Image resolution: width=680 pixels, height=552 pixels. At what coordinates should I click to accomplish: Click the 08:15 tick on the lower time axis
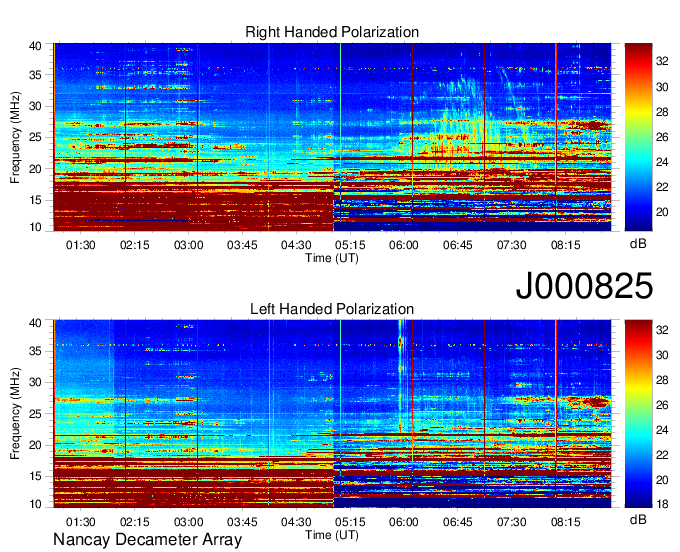[x=566, y=522]
